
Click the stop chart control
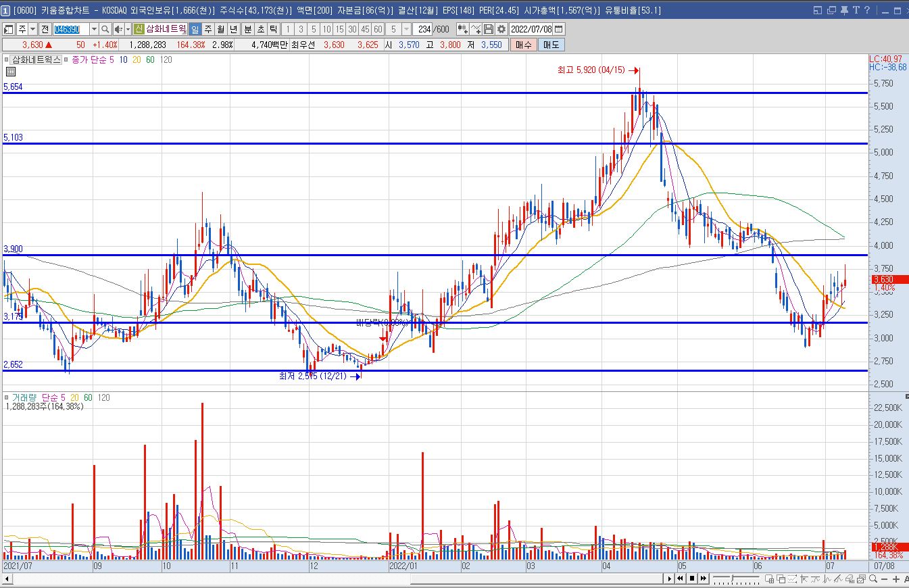[x=691, y=579]
